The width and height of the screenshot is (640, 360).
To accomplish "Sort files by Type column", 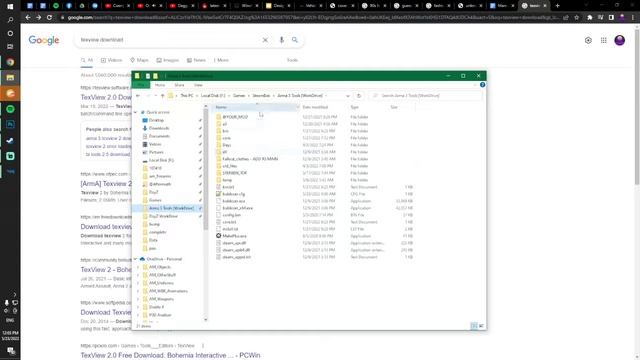I will click(354, 107).
